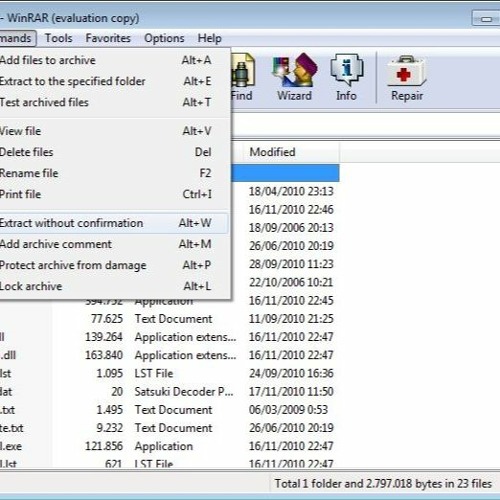Screen dimensions: 500x500
Task: Click the Find toolbar icon
Action: (x=242, y=77)
